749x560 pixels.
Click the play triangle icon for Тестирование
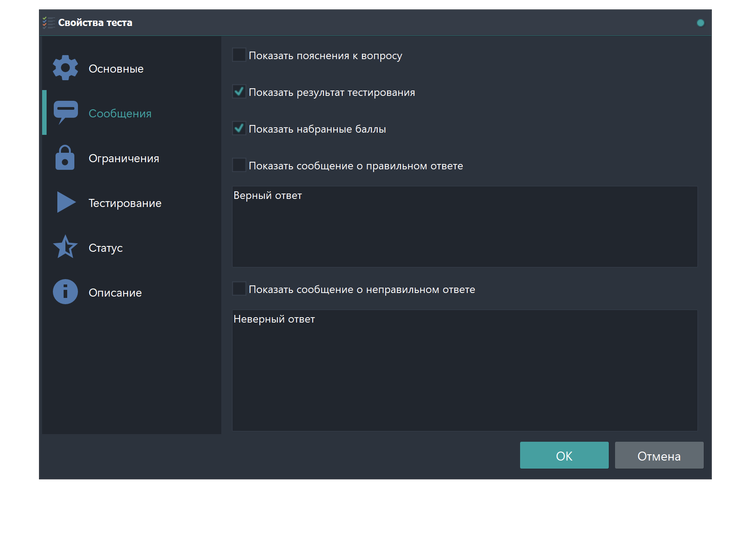pyautogui.click(x=66, y=202)
